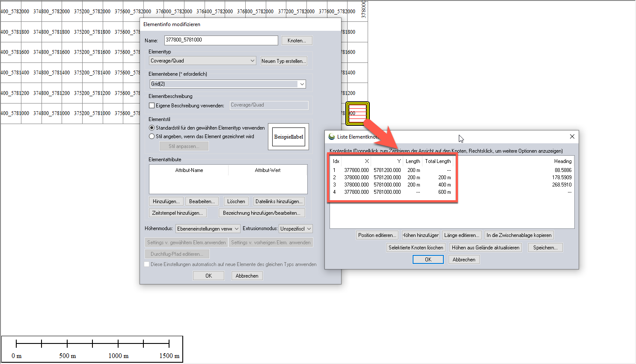Viewport: 636px width, 364px height.
Task: Enable Eigene Beschreibung verwenden checkbox
Action: point(152,106)
